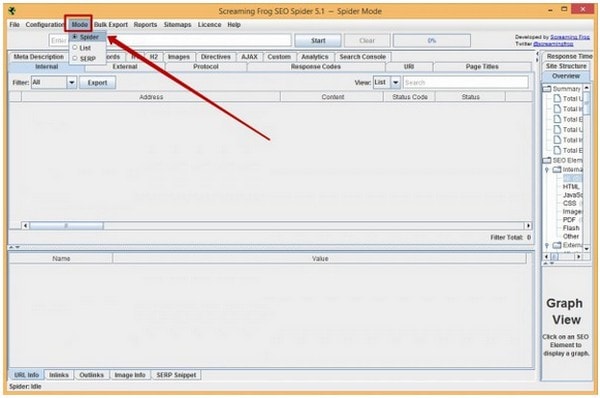The image size is (600, 398).
Task: Switch to the AJAX tab
Action: [x=249, y=57]
